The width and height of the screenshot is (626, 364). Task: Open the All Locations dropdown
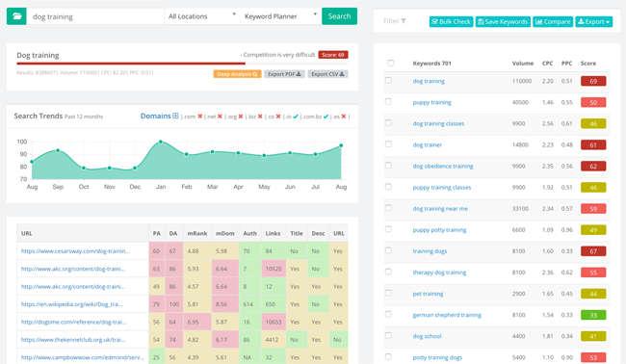click(x=202, y=16)
